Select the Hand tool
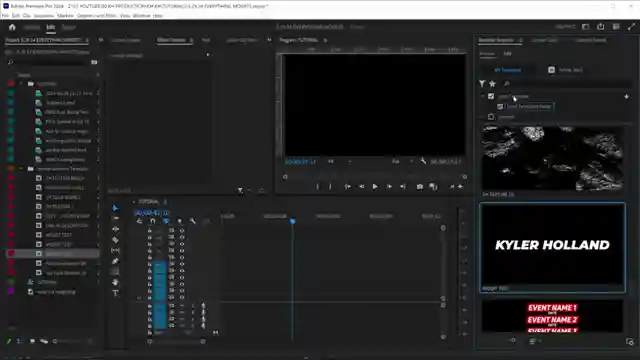The height and width of the screenshot is (360, 640). coord(116,282)
